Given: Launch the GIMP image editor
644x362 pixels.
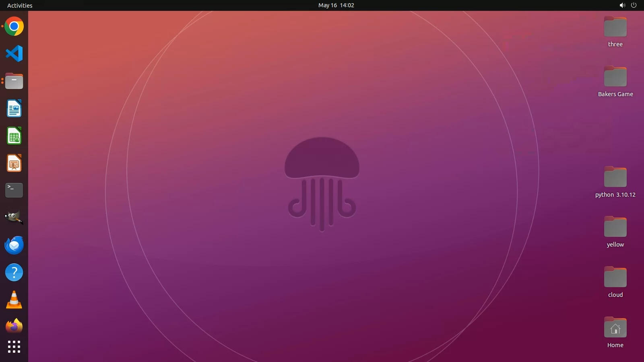Looking at the screenshot, I should [14, 218].
